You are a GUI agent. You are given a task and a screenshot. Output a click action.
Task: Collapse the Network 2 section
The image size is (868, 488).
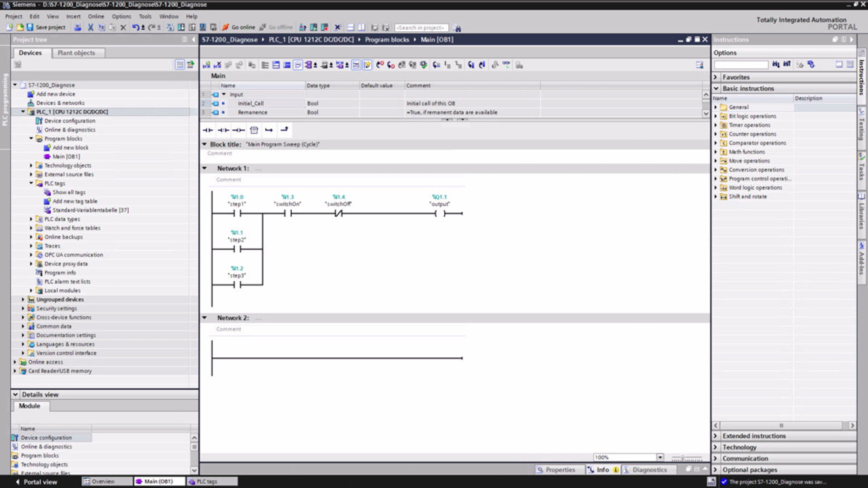(x=205, y=317)
